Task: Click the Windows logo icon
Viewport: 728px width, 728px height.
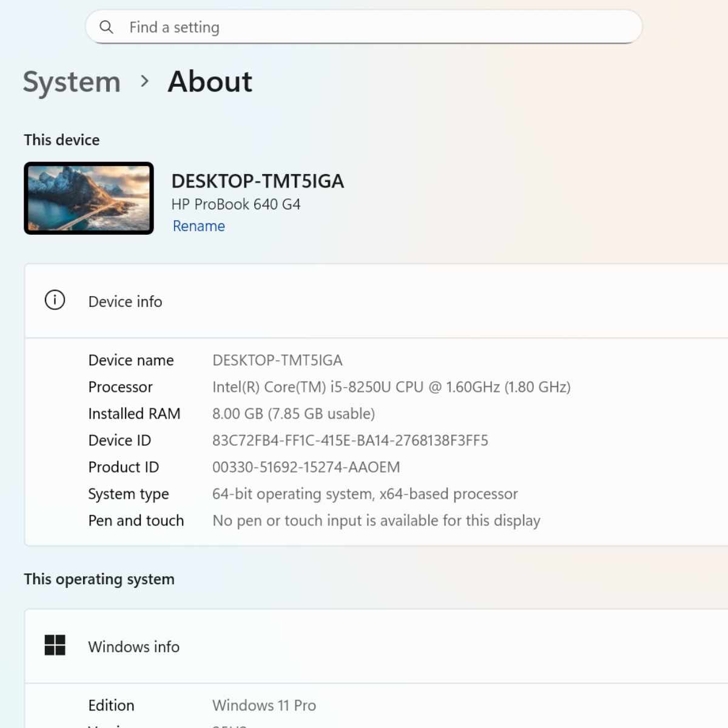Action: point(55,645)
